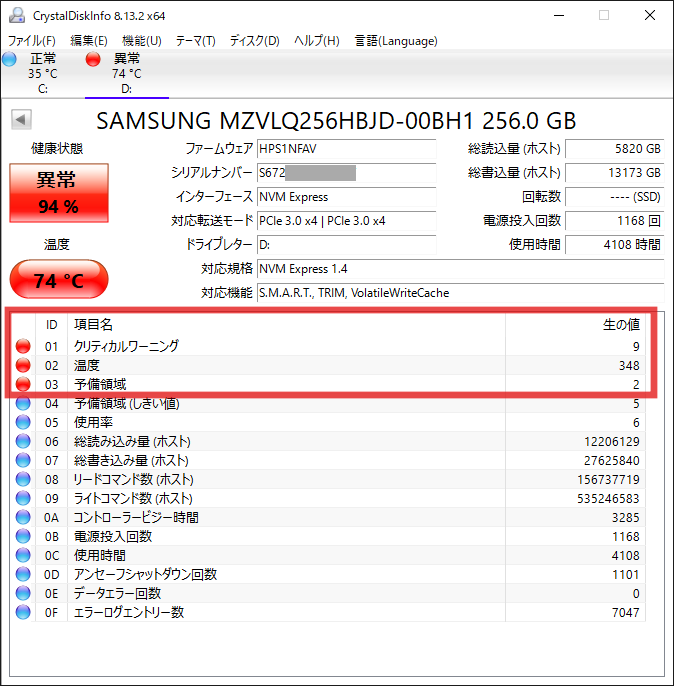
Task: Click blue status icon for リードコマンド数 row
Action: (x=23, y=480)
